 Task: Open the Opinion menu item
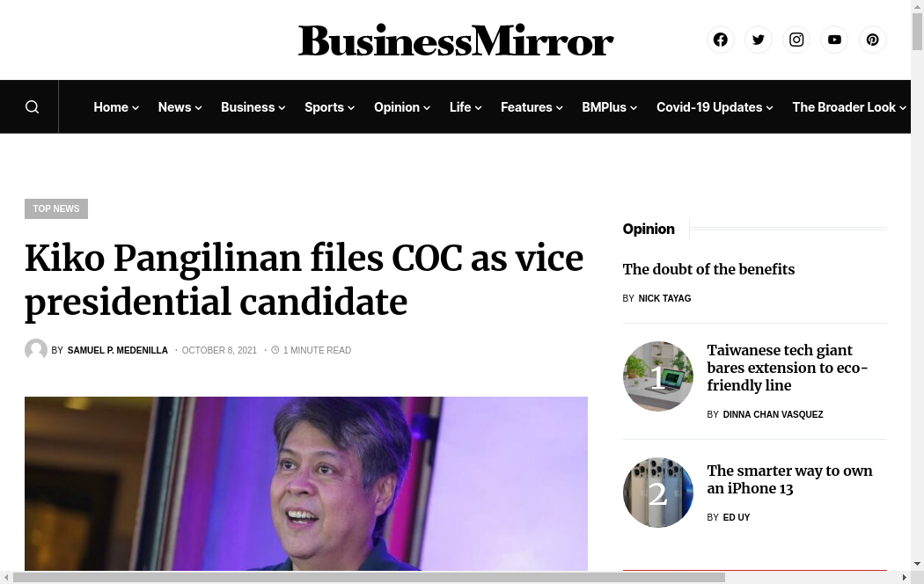click(x=397, y=107)
